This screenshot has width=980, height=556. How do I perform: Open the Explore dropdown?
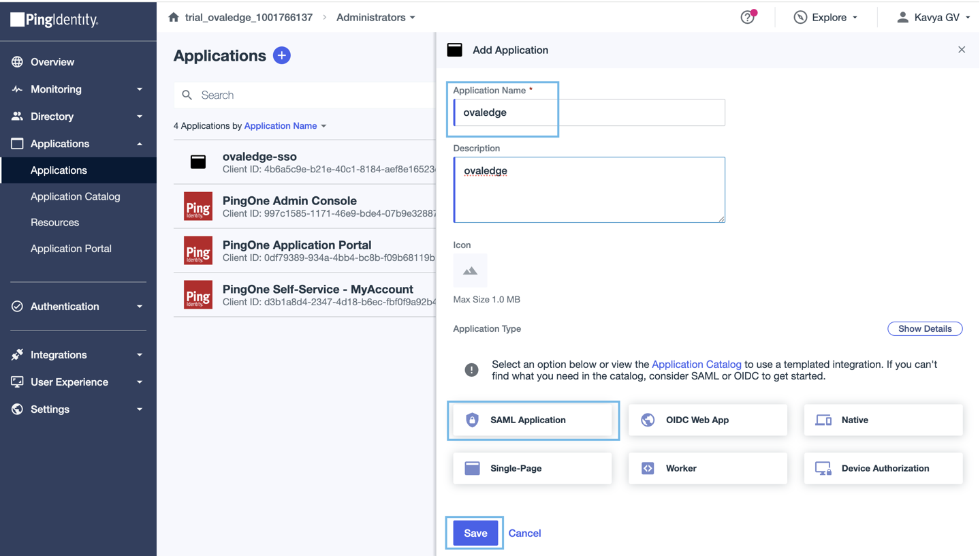(x=826, y=17)
